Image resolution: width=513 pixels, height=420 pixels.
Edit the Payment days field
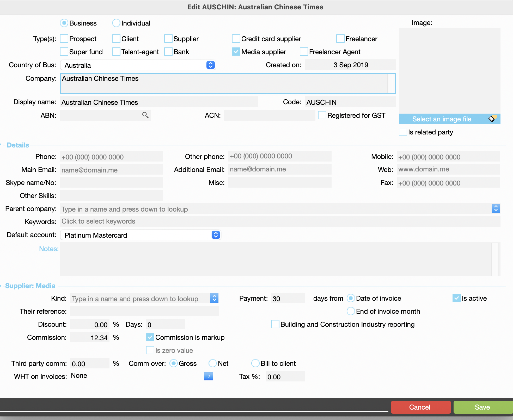pyautogui.click(x=288, y=298)
